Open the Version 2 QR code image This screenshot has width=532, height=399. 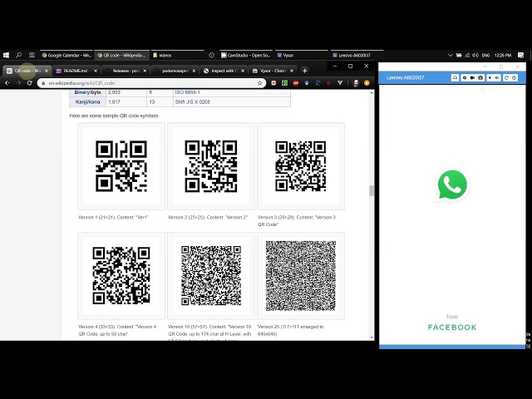(x=211, y=166)
